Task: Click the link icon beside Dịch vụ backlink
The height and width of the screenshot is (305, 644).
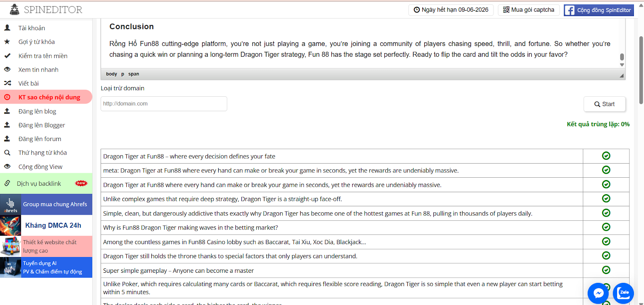Action: click(x=7, y=183)
